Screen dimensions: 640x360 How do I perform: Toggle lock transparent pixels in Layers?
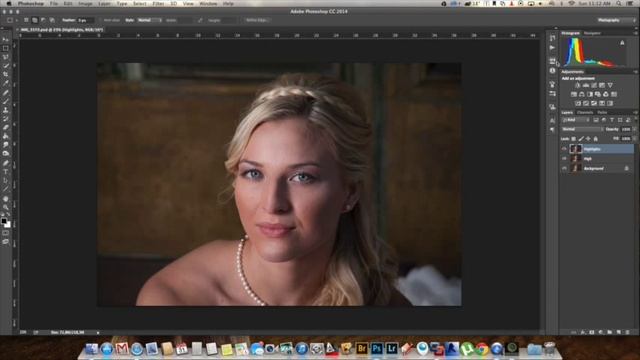[574, 139]
